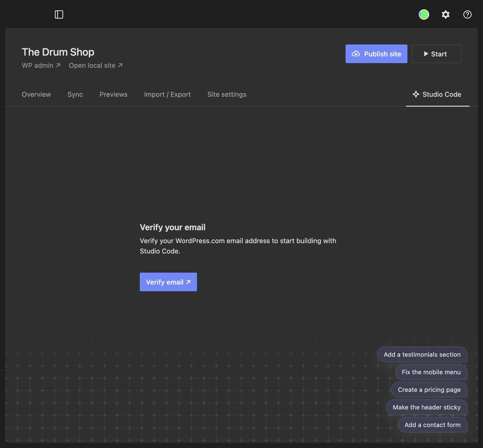Choose Make the header sticky suggestion

click(x=427, y=407)
